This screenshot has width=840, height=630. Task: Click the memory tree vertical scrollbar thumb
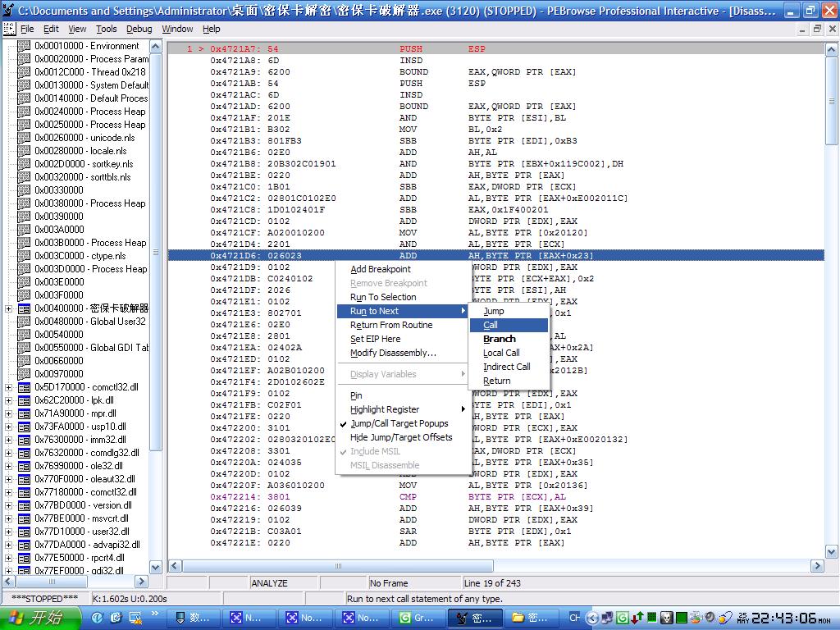pyautogui.click(x=156, y=252)
